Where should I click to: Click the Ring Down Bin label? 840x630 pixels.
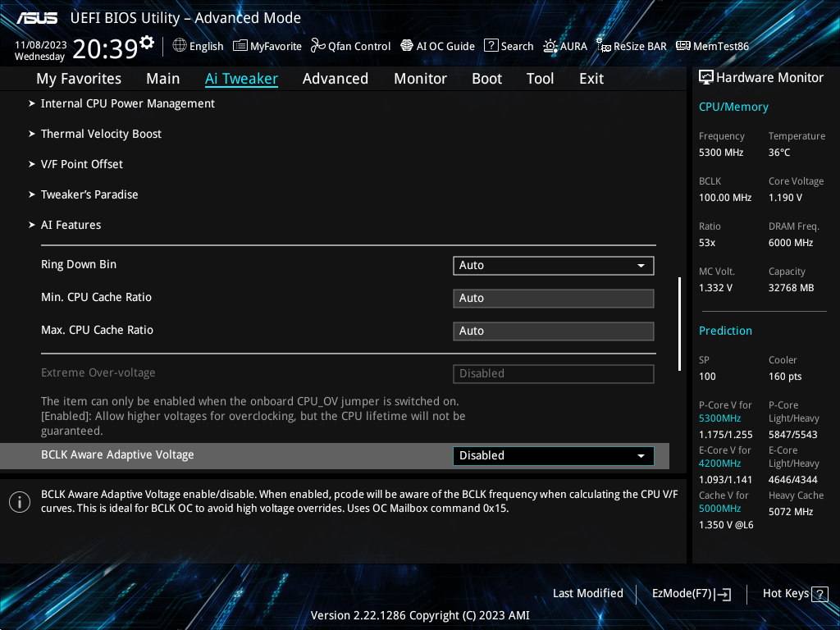79,265
